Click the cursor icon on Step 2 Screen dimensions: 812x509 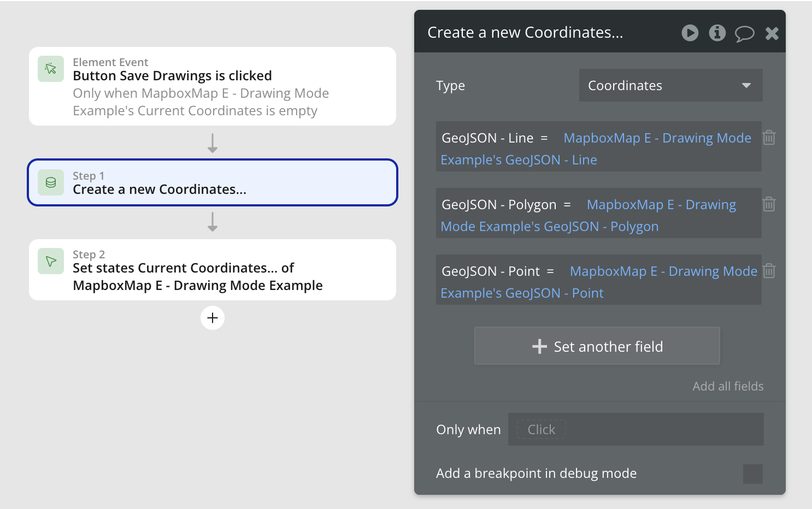pyautogui.click(x=51, y=261)
